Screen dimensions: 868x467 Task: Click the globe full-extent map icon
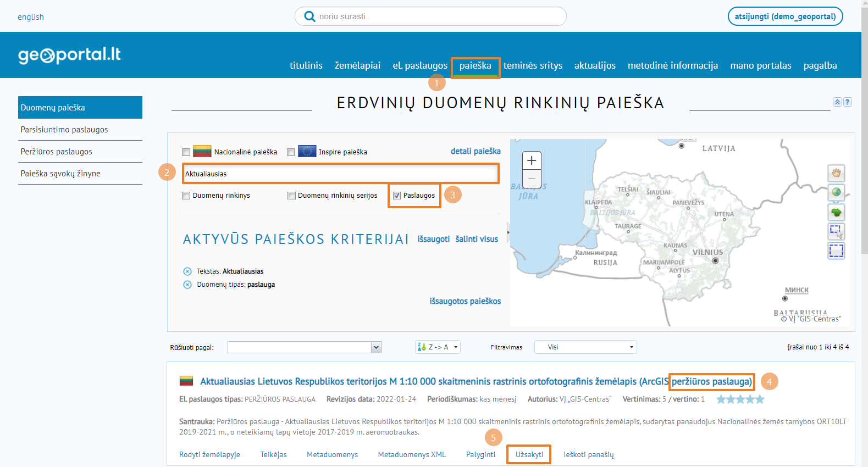point(836,192)
